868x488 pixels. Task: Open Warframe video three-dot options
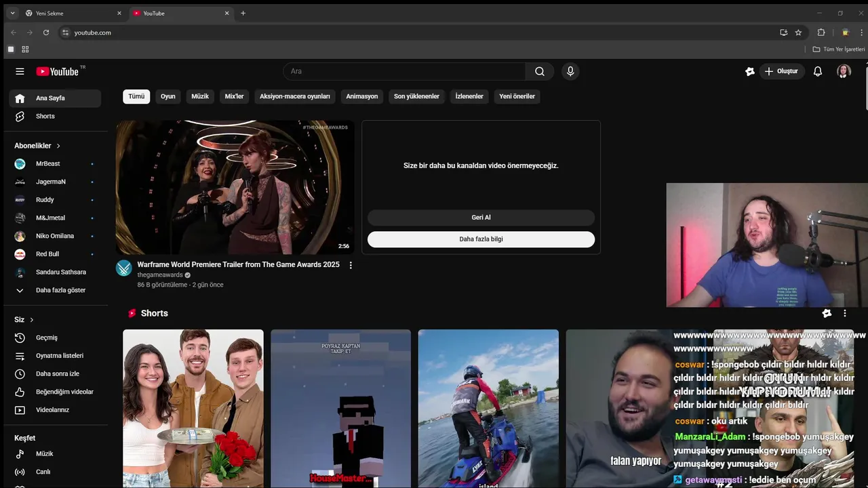[351, 265]
